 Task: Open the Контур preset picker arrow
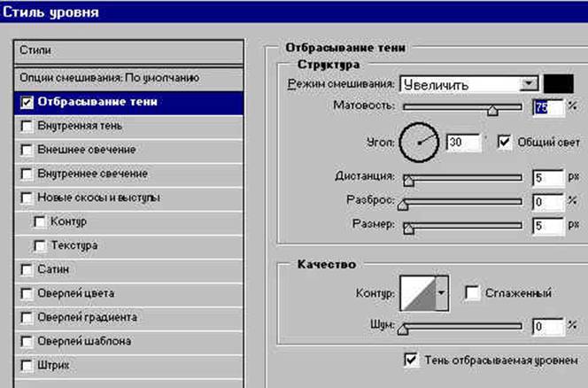pyautogui.click(x=442, y=293)
